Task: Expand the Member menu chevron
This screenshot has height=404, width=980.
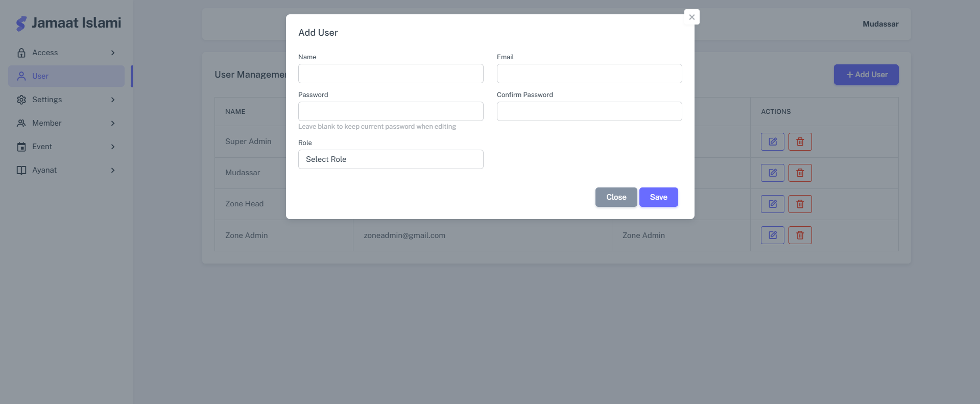Action: [x=113, y=123]
